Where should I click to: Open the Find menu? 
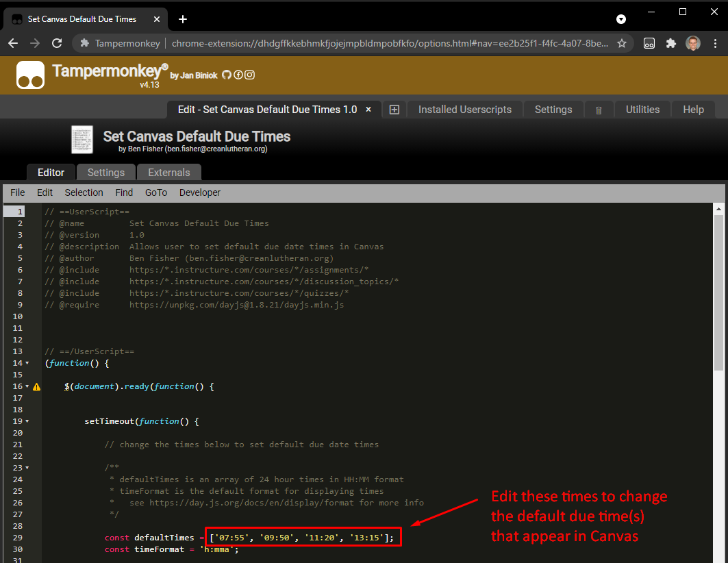tap(124, 192)
